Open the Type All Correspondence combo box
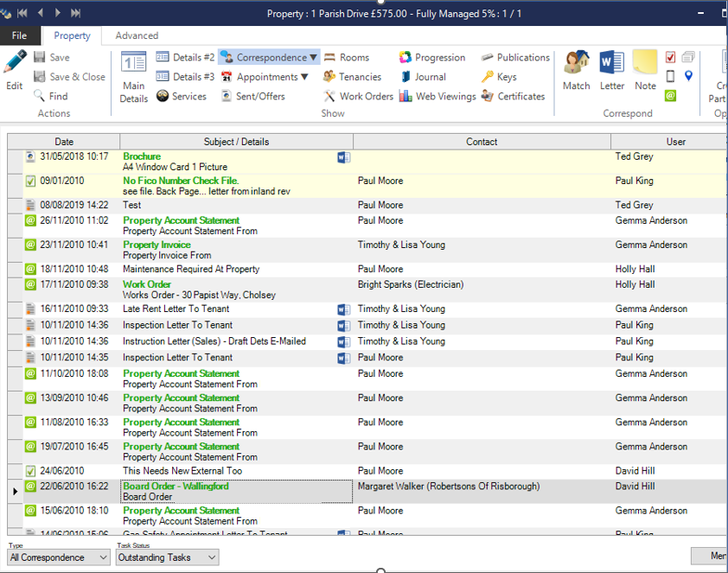The height and width of the screenshot is (573, 728). pyautogui.click(x=59, y=557)
